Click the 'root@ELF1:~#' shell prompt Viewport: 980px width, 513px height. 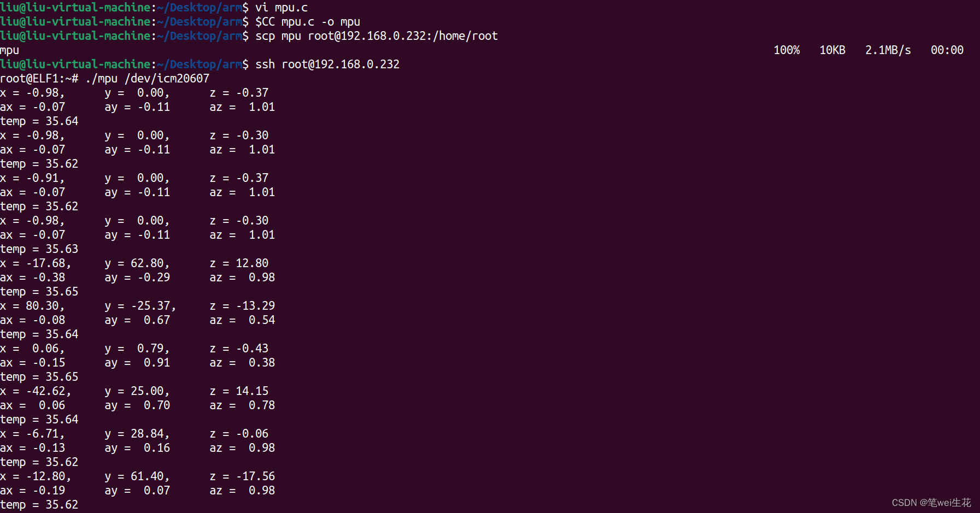pos(39,79)
